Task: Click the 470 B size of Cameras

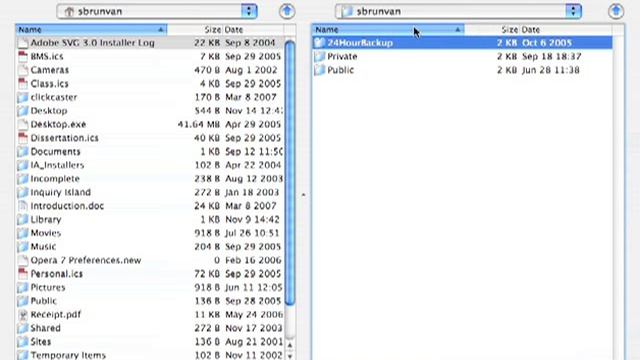Action: pyautogui.click(x=207, y=70)
